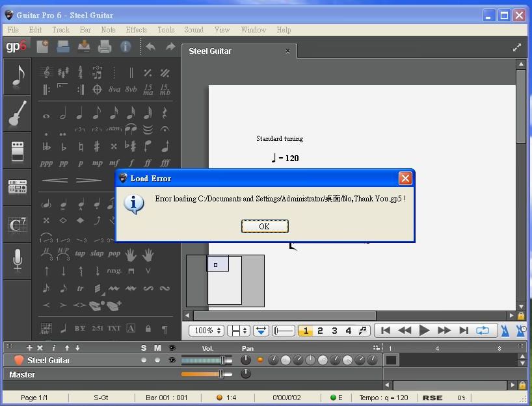This screenshot has width=532, height=406.
Task: Select voice 3
Action: coord(334,331)
